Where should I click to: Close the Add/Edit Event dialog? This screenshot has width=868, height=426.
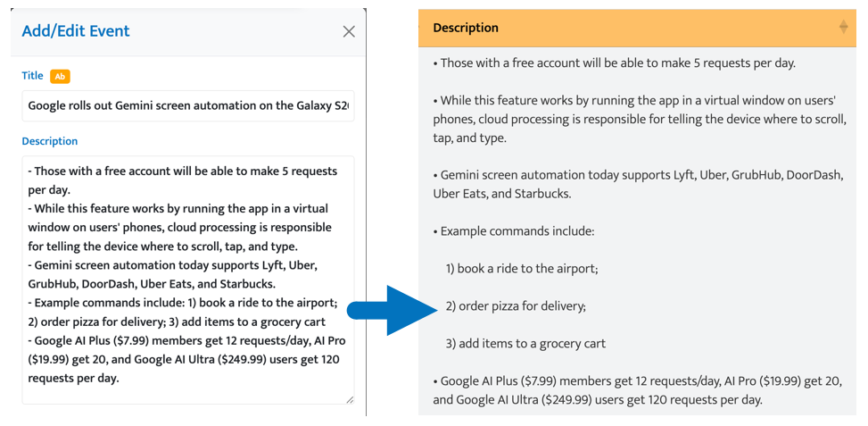(x=349, y=31)
